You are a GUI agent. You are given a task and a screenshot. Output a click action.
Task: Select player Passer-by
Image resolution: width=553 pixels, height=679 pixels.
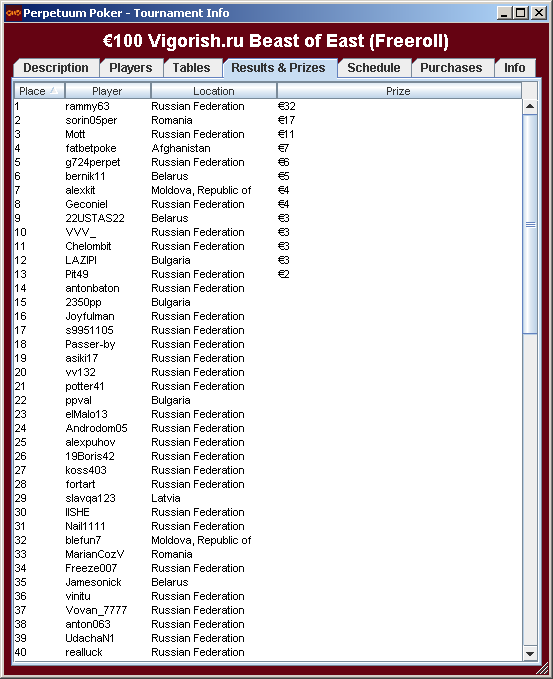click(90, 345)
